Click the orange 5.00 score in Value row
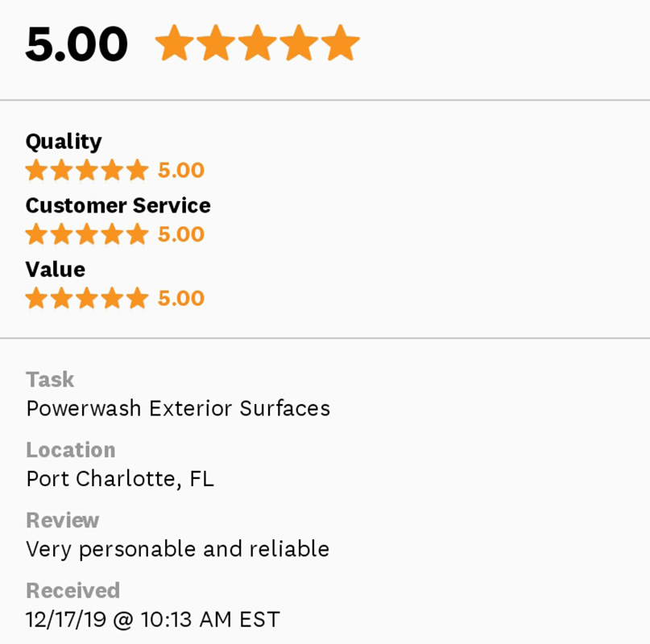The width and height of the screenshot is (650, 644). pos(181,299)
